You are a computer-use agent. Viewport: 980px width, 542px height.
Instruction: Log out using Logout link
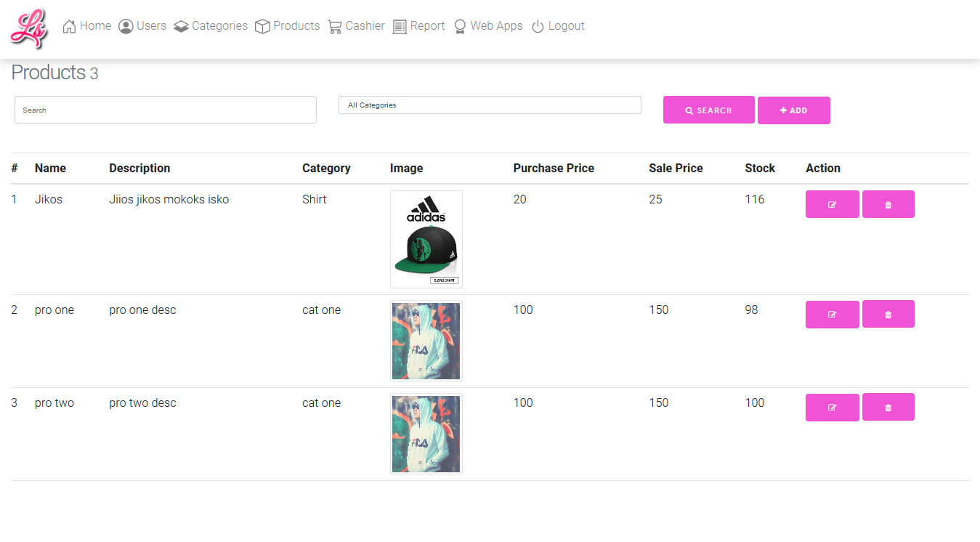coord(558,26)
